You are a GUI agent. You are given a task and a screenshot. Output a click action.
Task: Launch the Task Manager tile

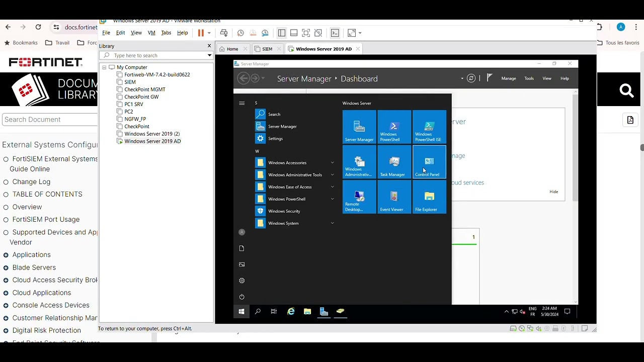(394, 162)
